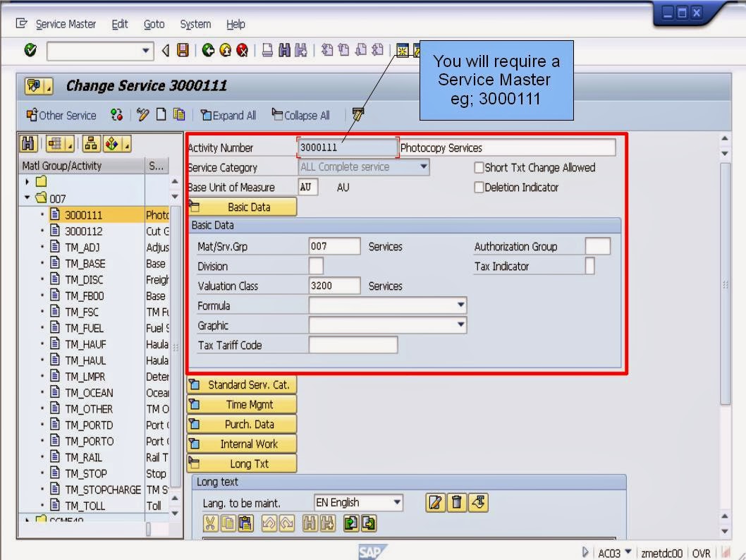Collapse the Long Txt section button
This screenshot has height=560, width=746.
click(242, 463)
